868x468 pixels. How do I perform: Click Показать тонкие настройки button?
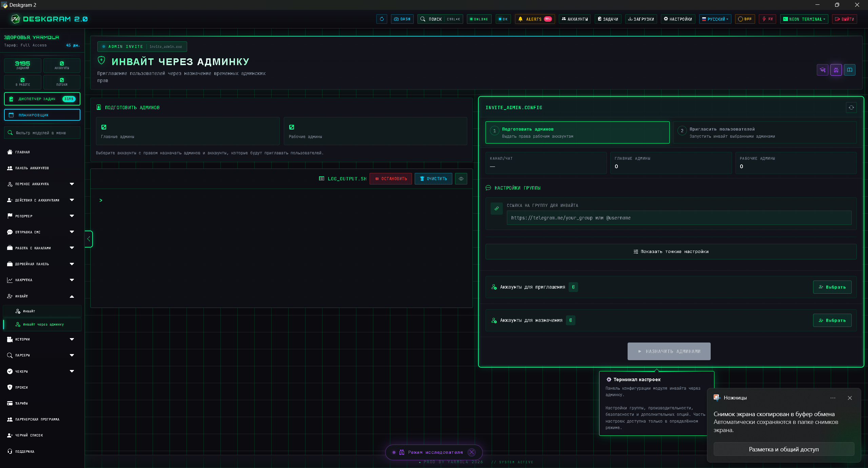pyautogui.click(x=671, y=251)
